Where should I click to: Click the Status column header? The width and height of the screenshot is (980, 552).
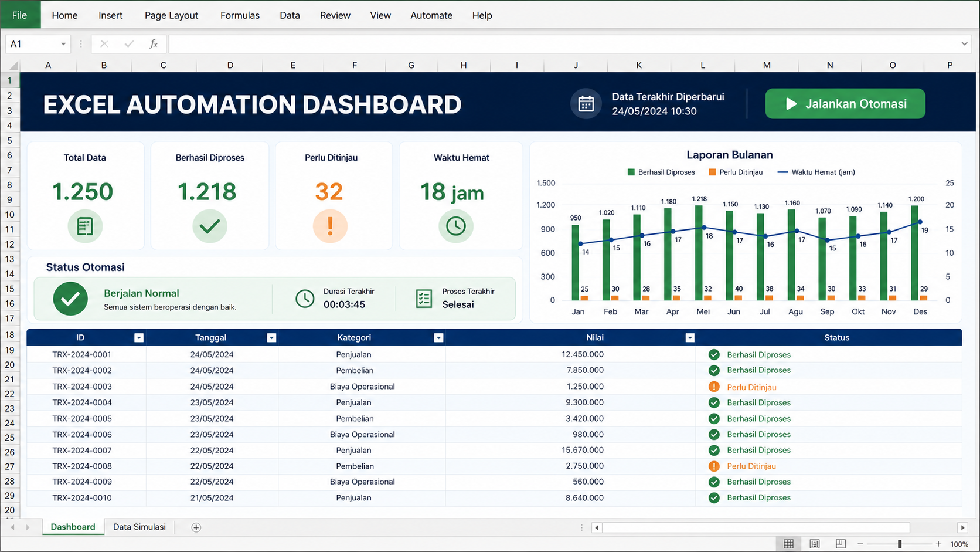836,338
